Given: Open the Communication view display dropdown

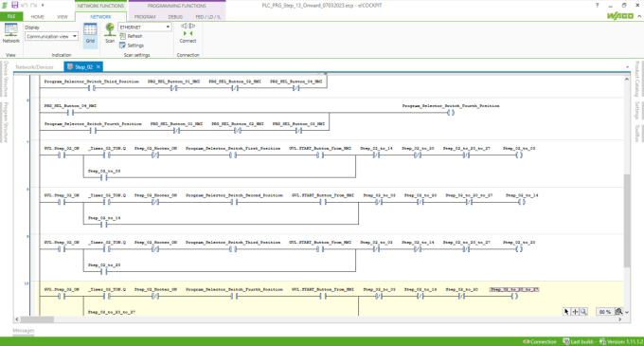Looking at the screenshot, I should pyautogui.click(x=51, y=37).
